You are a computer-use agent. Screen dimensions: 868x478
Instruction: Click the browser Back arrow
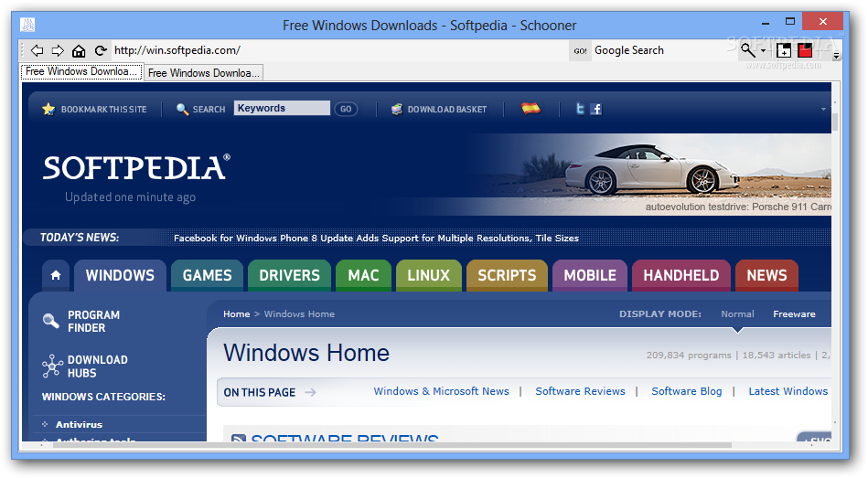[x=38, y=51]
